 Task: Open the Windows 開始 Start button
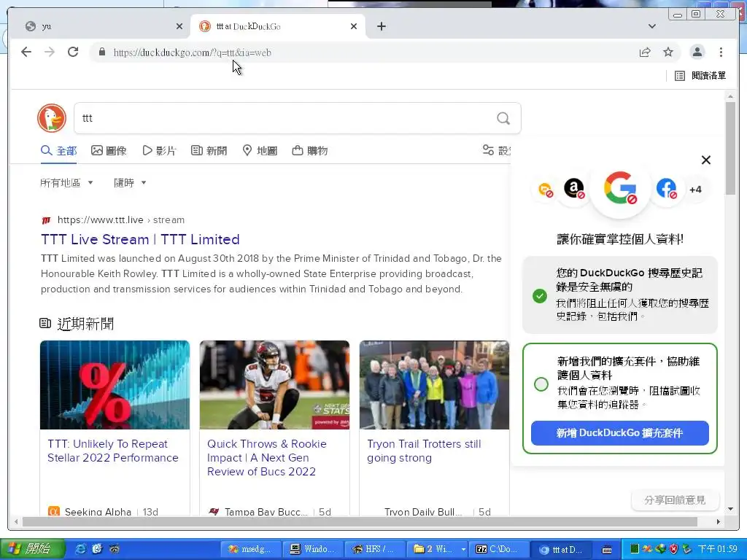click(x=32, y=549)
